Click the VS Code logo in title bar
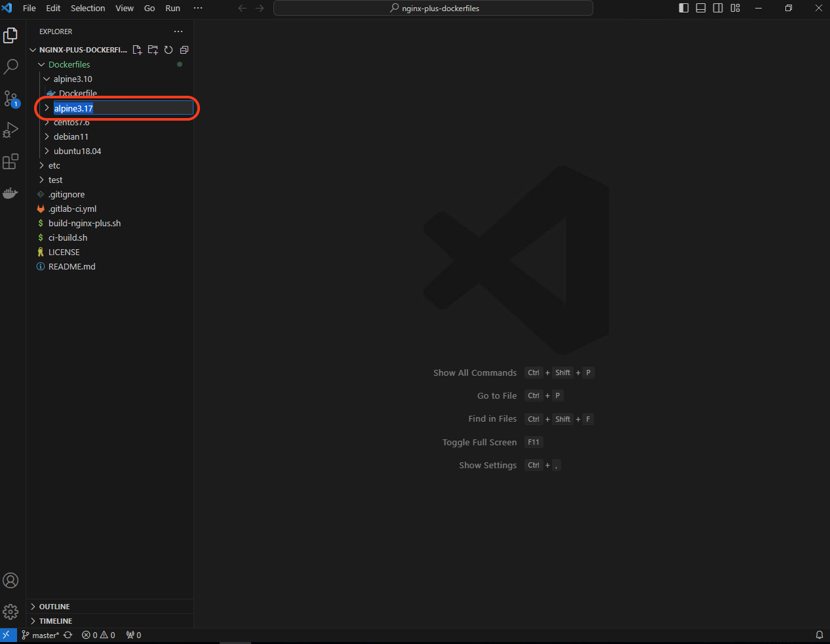The image size is (830, 644). [x=7, y=8]
